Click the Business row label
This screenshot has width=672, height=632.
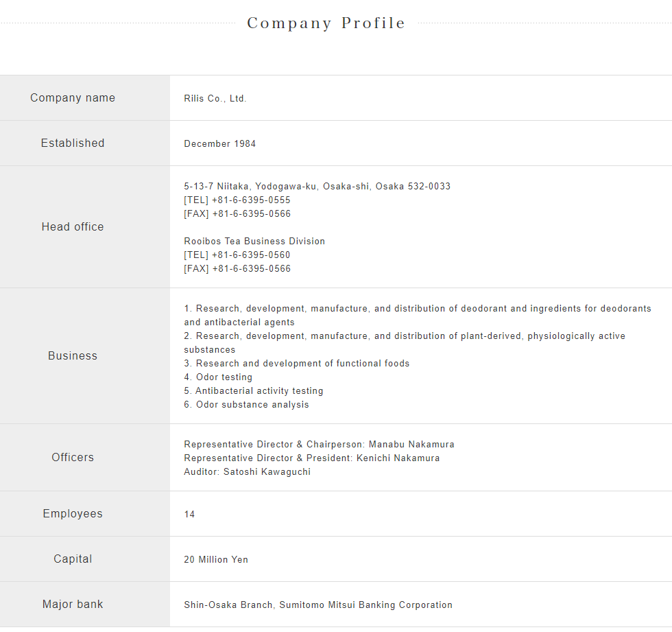tap(73, 356)
